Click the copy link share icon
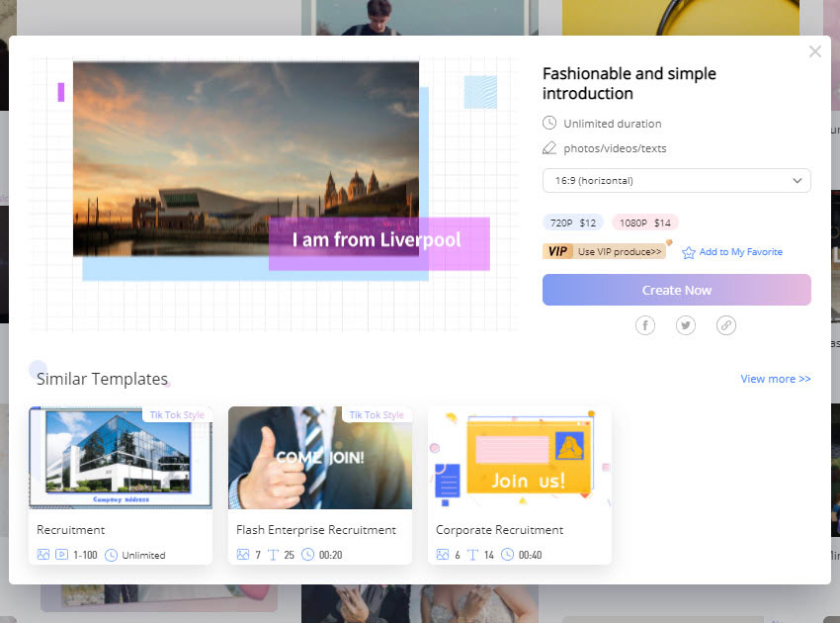Screen dimensions: 840x623 pos(726,325)
